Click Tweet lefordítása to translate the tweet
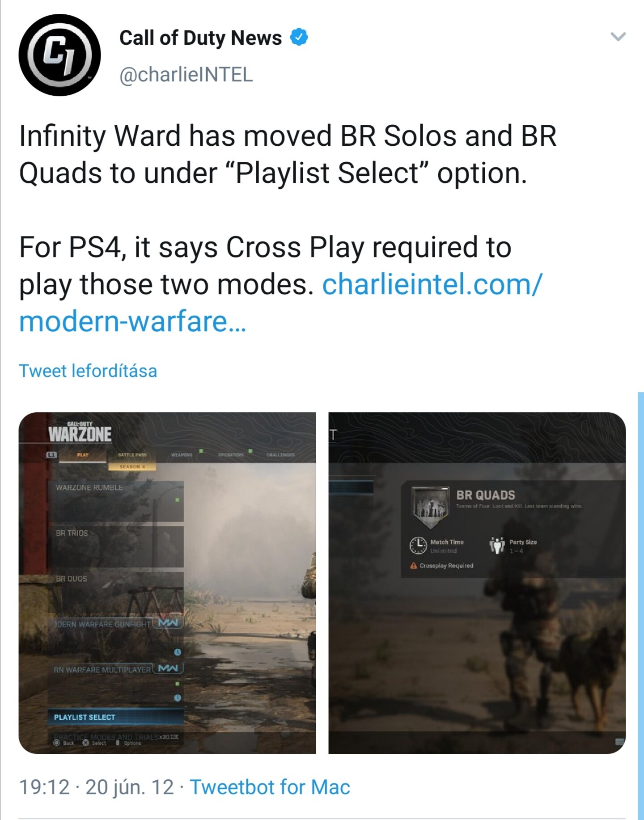The image size is (644, 820). click(x=88, y=371)
